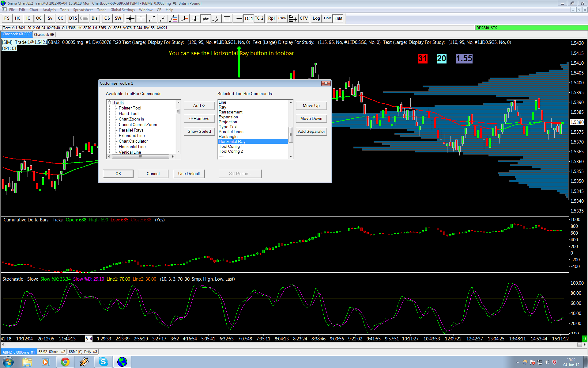Screen dimensions: 588x368
Task: Toggle the TPW toolbar button
Action: coord(327,18)
